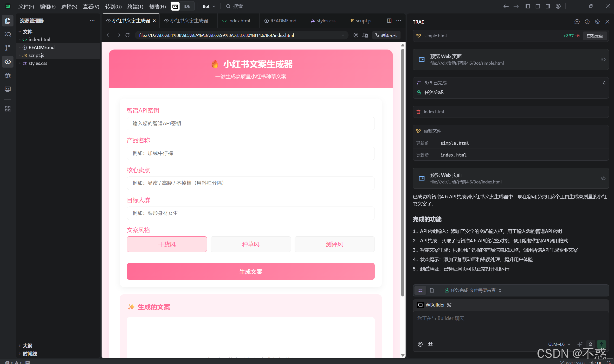
Task: Click the 生成文案 generate button
Action: click(250, 271)
